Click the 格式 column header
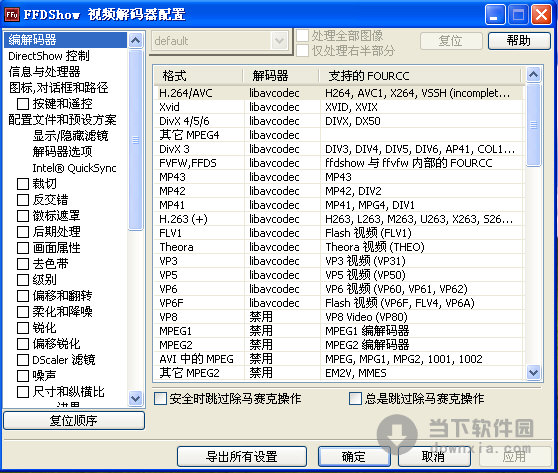Viewport: 558px width, 473px height. click(x=199, y=76)
